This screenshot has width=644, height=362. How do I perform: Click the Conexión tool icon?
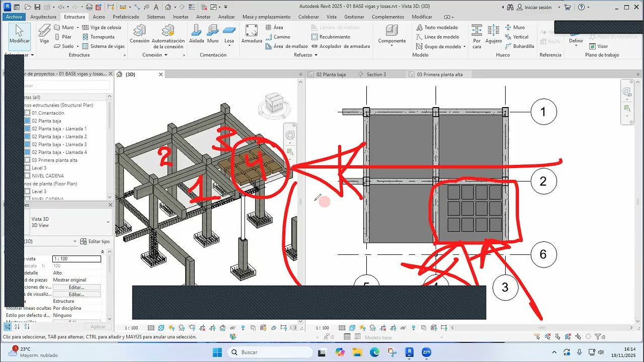139,34
